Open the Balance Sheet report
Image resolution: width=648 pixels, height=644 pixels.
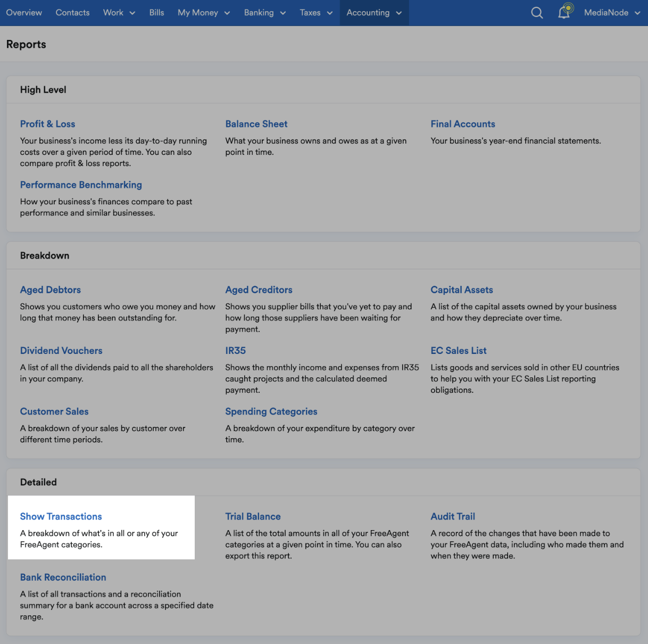[x=256, y=124]
